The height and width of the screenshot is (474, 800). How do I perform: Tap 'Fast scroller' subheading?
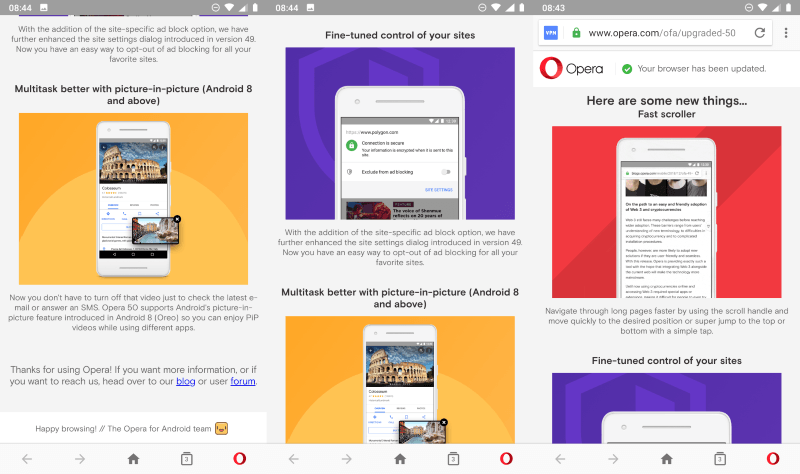pyautogui.click(x=666, y=114)
